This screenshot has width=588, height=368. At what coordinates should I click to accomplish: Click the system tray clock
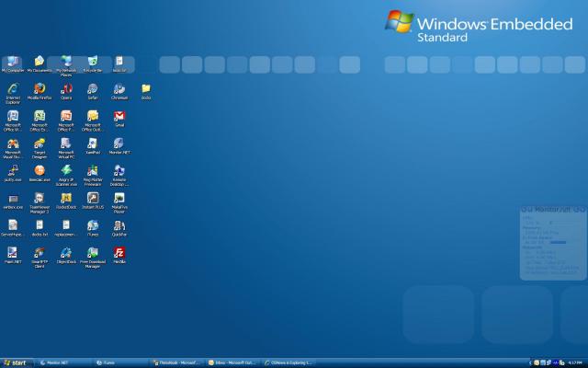[575, 362]
